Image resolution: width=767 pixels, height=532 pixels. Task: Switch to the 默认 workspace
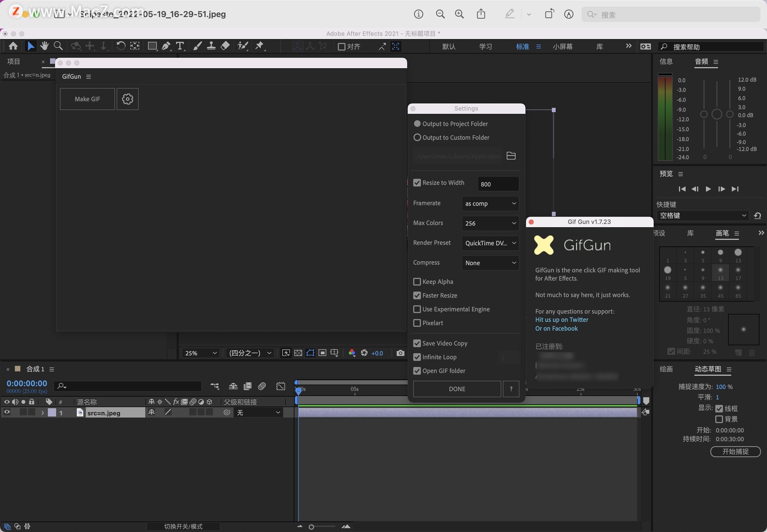(x=449, y=47)
